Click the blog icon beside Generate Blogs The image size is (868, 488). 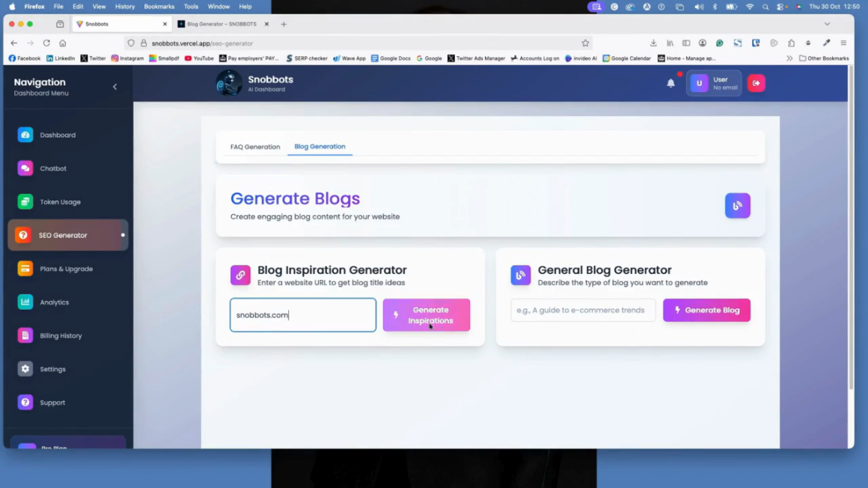(x=737, y=206)
